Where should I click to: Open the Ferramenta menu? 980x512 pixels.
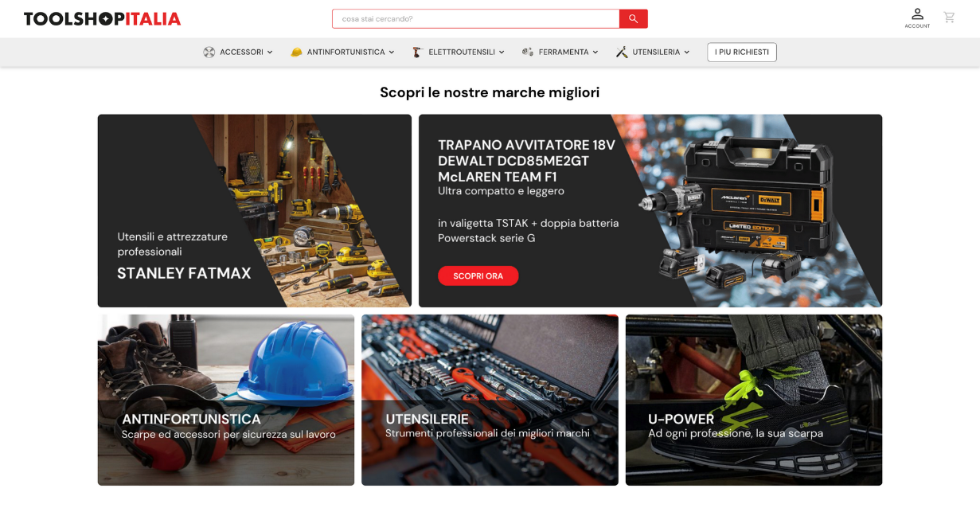coord(563,53)
